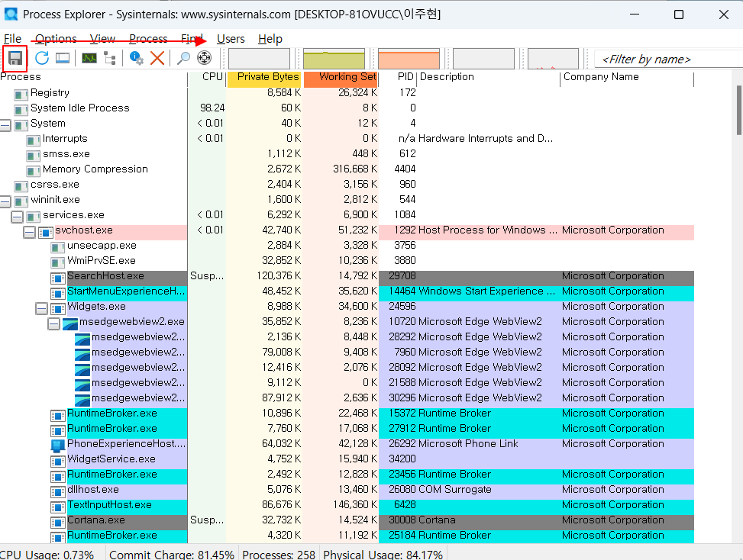
Task: Click the first gray CPU graph in toolbar
Action: tap(259, 59)
